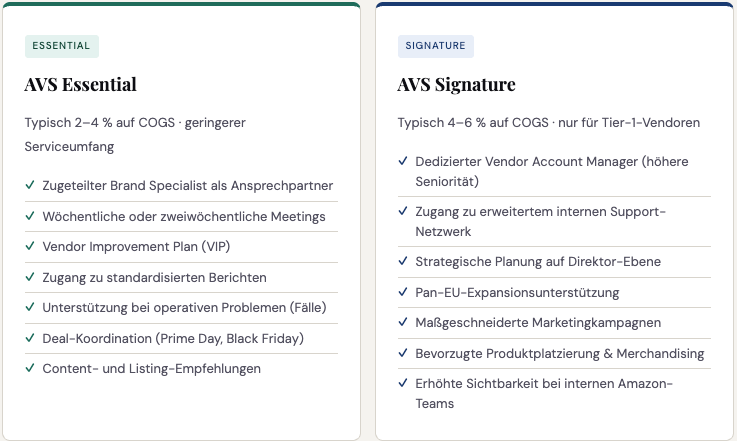Image resolution: width=737 pixels, height=441 pixels.
Task: Click checkmark next to Pan-EU-Expansionsunterstützung
Action: [403, 292]
